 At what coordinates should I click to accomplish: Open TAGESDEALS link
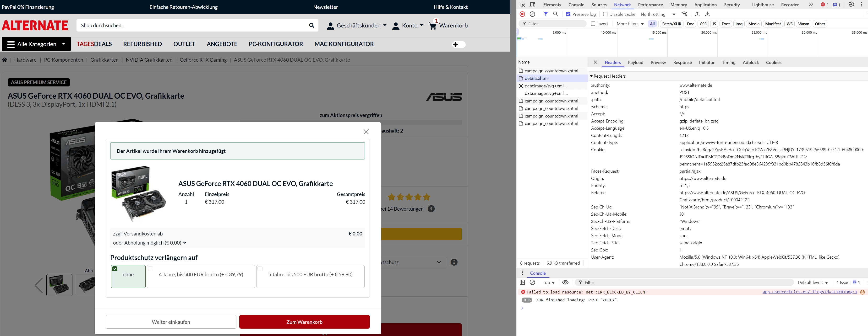pyautogui.click(x=94, y=44)
